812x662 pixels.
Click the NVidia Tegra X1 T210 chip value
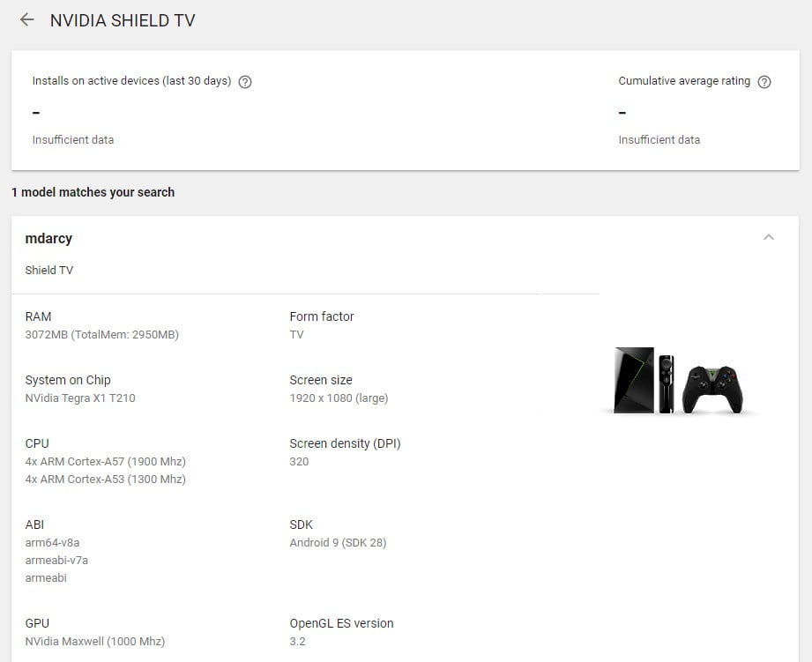(80, 398)
